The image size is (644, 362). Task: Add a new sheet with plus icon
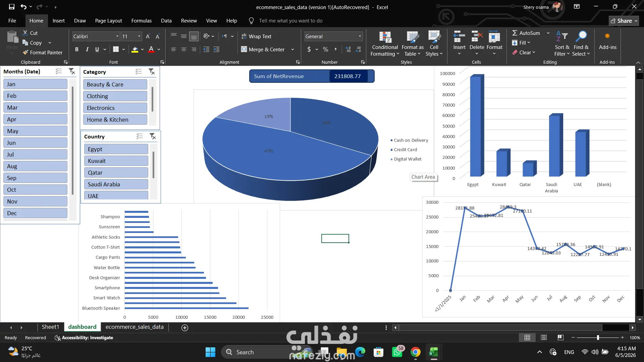tap(185, 327)
